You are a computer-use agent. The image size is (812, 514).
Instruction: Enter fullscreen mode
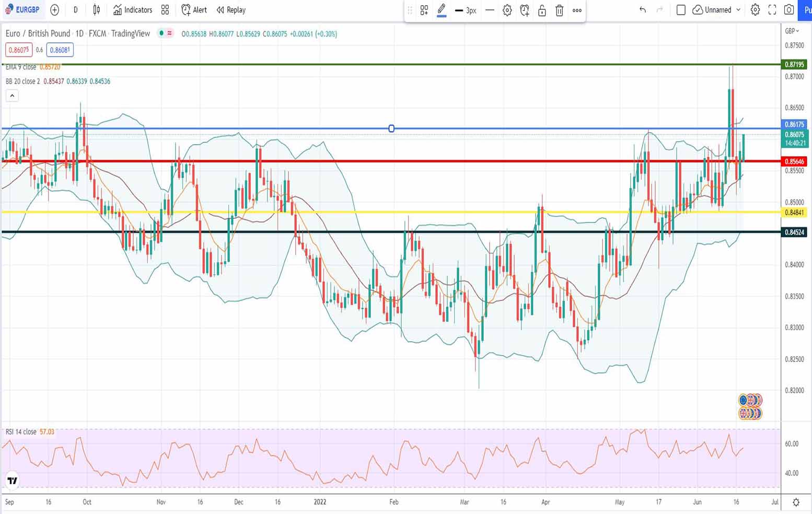pyautogui.click(x=772, y=10)
